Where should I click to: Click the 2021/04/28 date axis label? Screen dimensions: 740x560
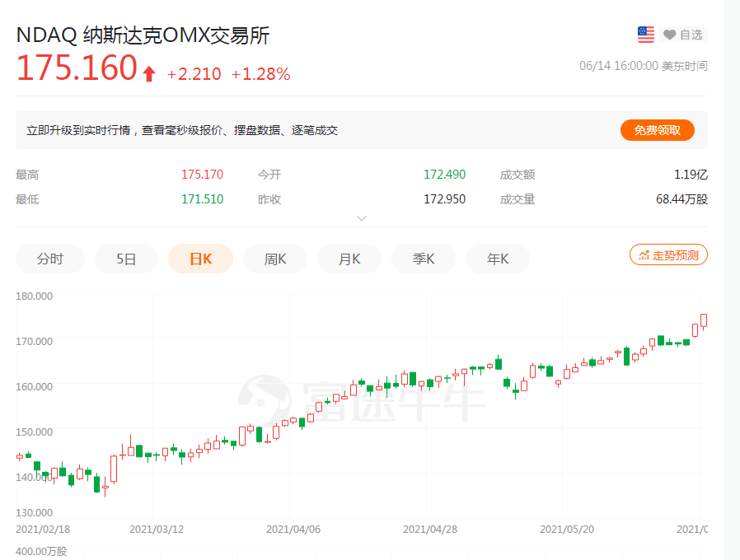tap(430, 530)
